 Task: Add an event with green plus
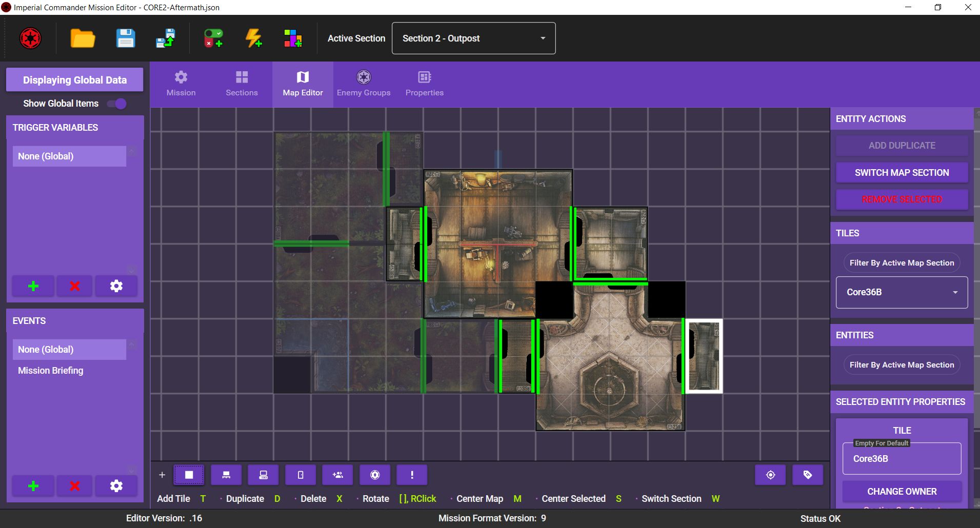click(x=33, y=486)
